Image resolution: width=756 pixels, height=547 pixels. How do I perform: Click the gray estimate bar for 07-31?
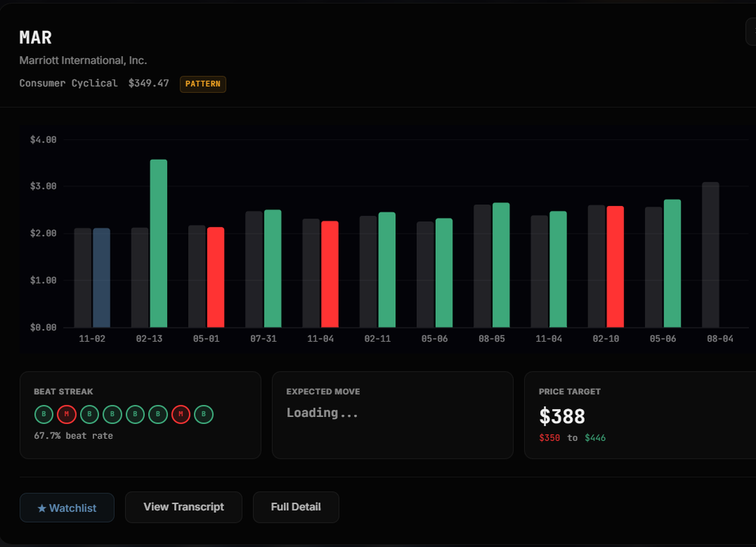click(254, 270)
